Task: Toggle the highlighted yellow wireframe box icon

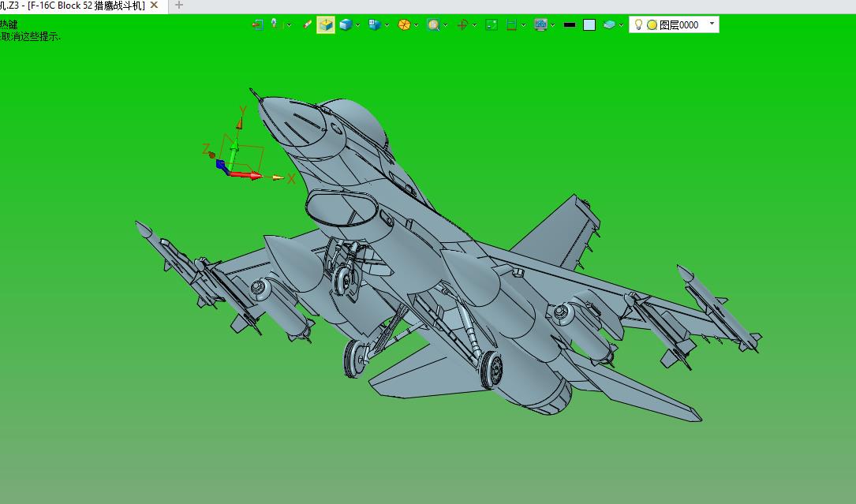Action: click(x=326, y=24)
